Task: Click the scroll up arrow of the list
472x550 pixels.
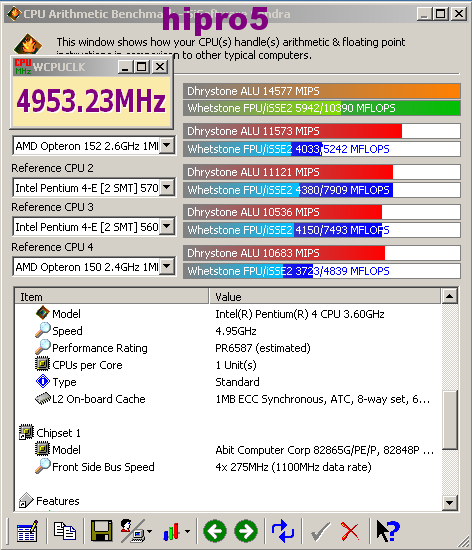Action: click(449, 296)
